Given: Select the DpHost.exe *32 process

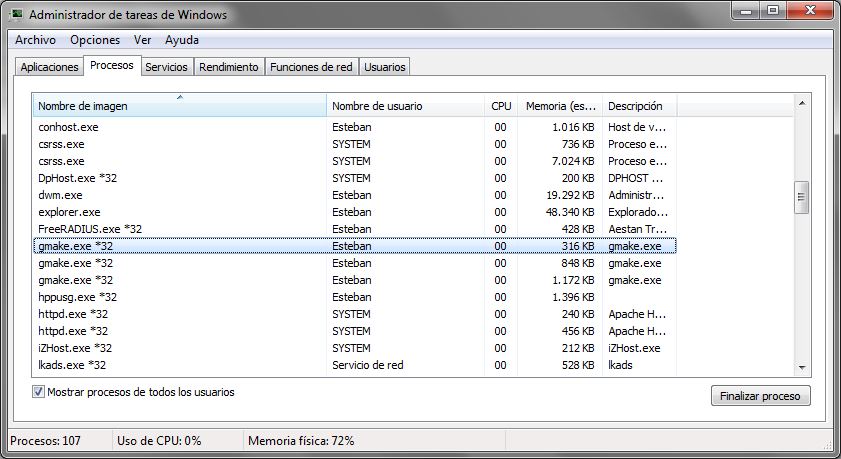Looking at the screenshot, I should tap(355, 178).
